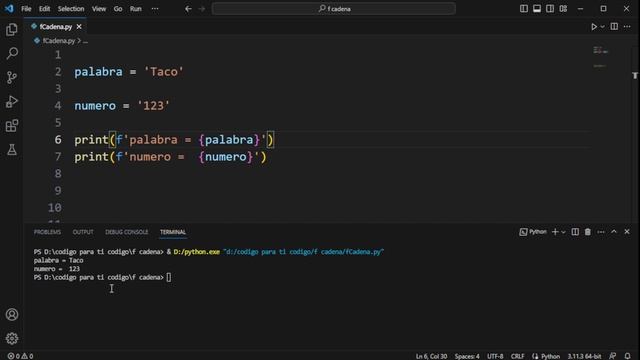The width and height of the screenshot is (640, 360).
Task: Switch to the Debug Console tab
Action: point(127,232)
